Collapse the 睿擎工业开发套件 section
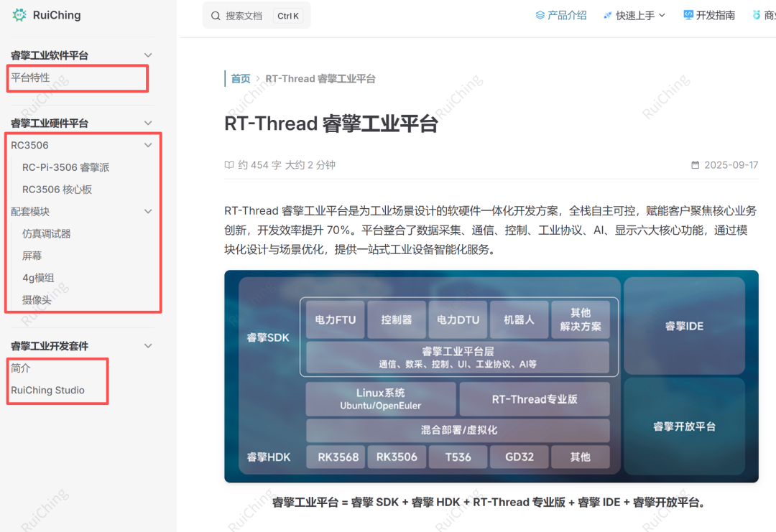 click(x=148, y=346)
